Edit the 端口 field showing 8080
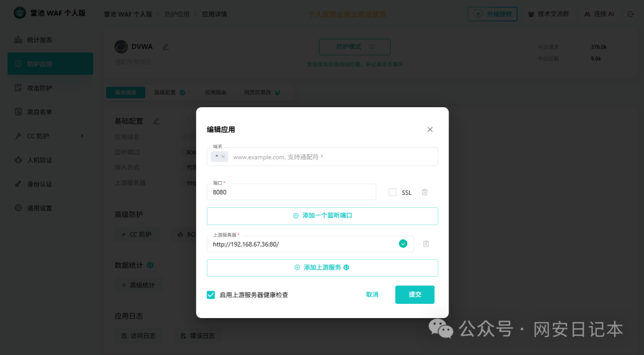This screenshot has height=355, width=644. point(291,192)
